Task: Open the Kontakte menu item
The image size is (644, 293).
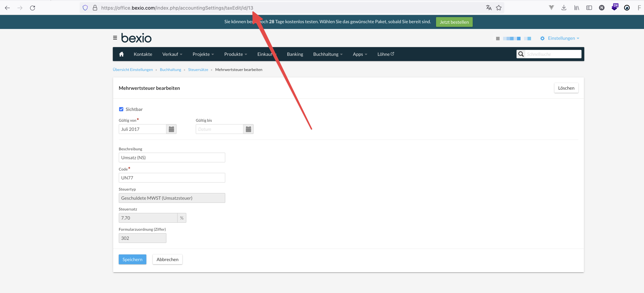Action: 143,54
